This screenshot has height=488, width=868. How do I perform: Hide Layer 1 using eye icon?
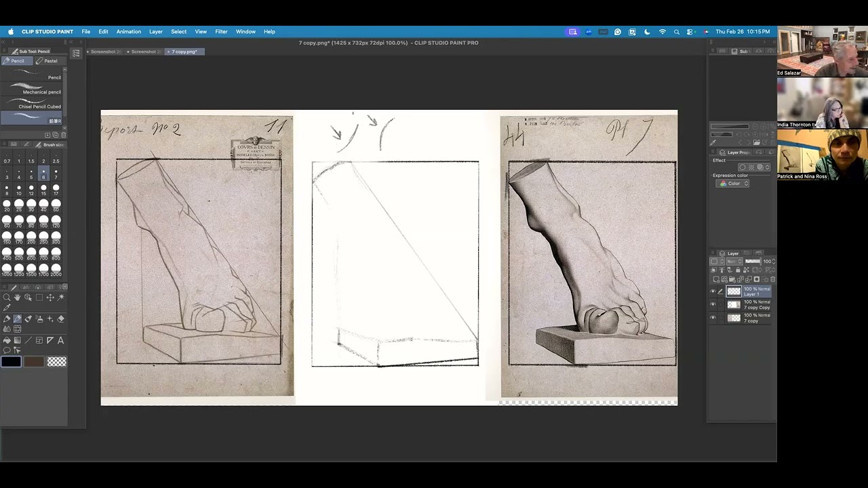[x=713, y=291]
